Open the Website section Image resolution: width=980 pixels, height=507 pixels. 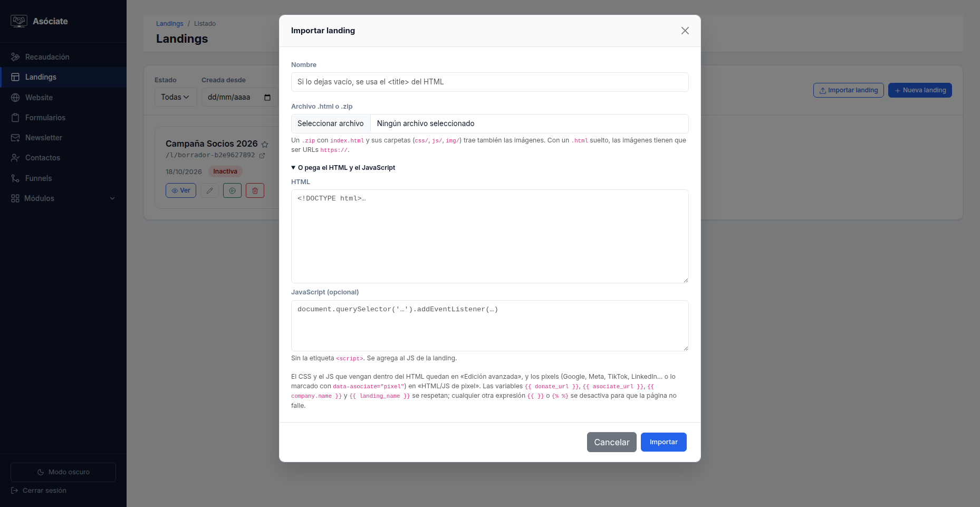[63, 98]
